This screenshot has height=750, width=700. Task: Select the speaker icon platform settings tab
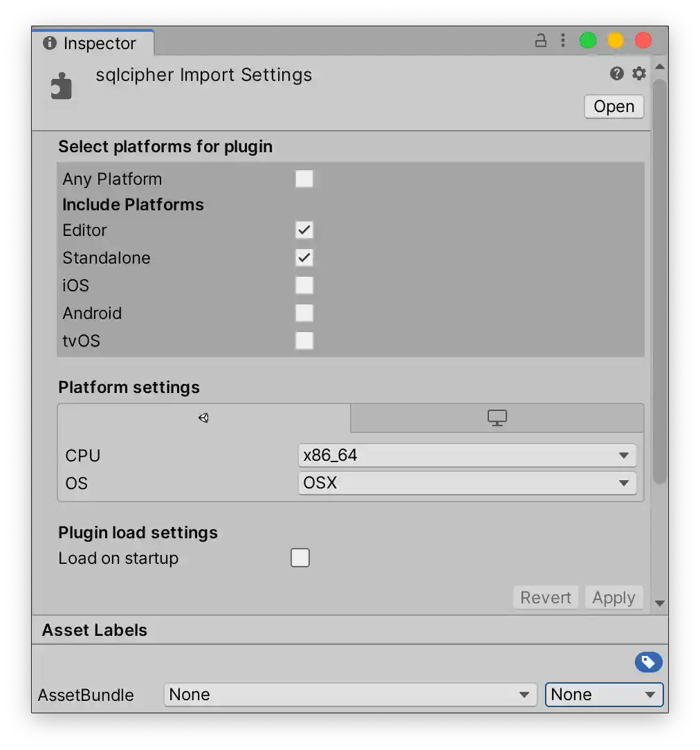[203, 418]
